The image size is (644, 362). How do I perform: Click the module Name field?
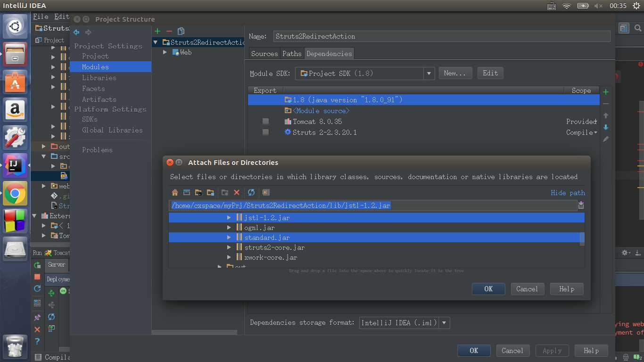[442, 36]
